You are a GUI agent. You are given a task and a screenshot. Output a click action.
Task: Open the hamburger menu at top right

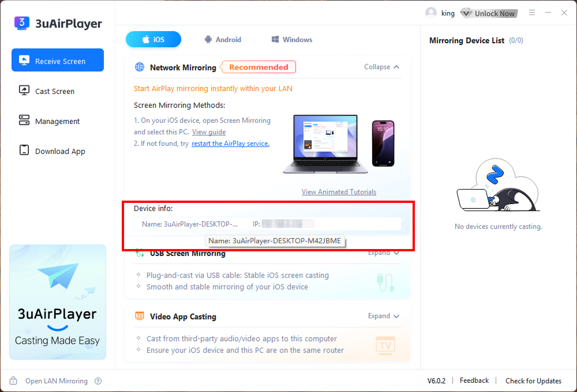[x=531, y=12]
